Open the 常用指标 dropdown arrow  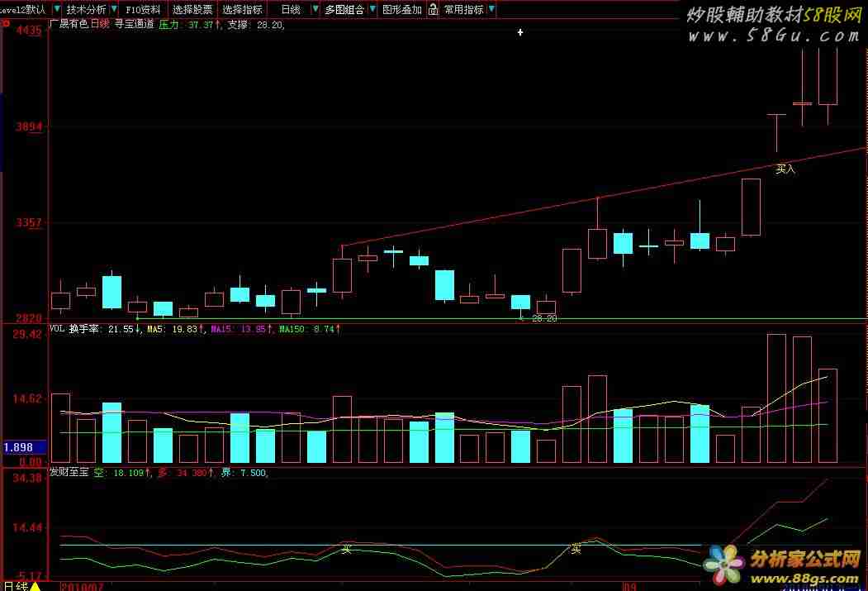point(491,9)
